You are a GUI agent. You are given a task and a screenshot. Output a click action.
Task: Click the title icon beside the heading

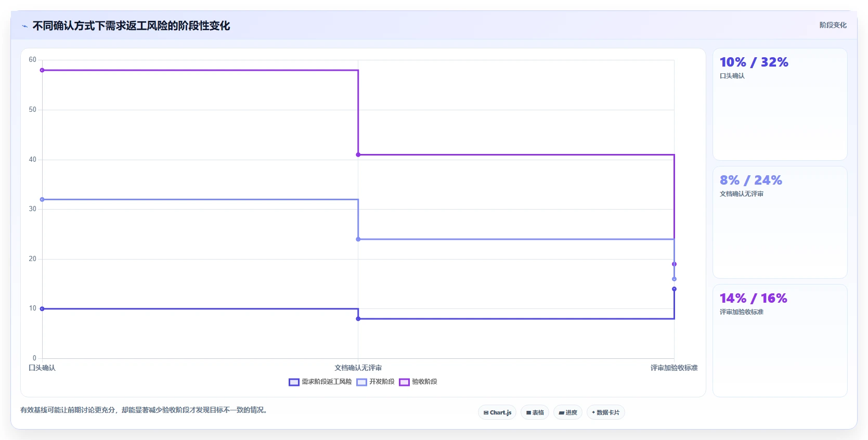(24, 26)
